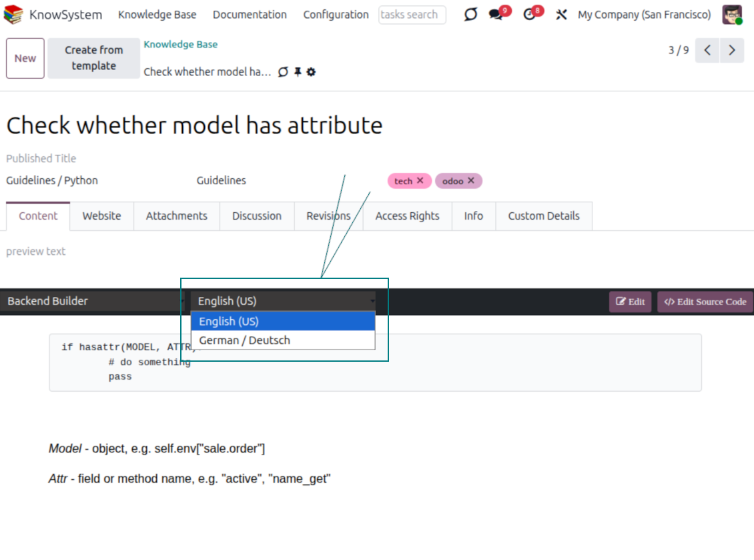Viewport: 754px width, 560px height.
Task: Remove the "tech" tag
Action: point(420,181)
